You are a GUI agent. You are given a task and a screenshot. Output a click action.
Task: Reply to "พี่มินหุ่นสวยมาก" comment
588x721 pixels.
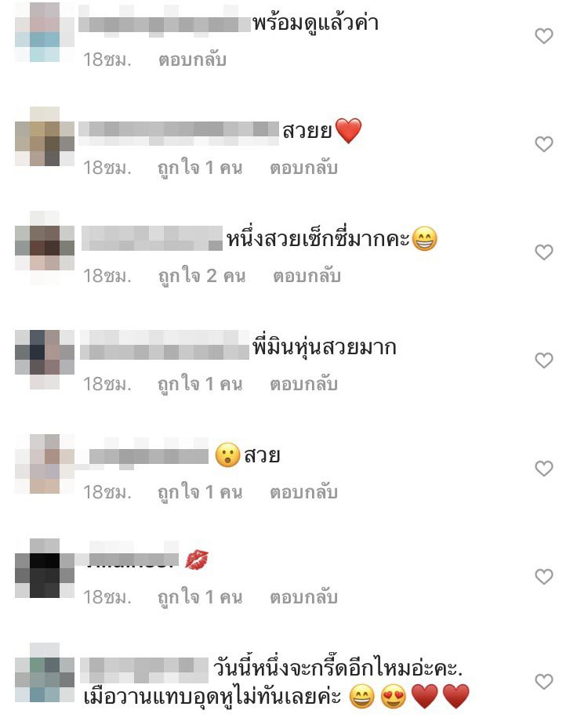[303, 384]
